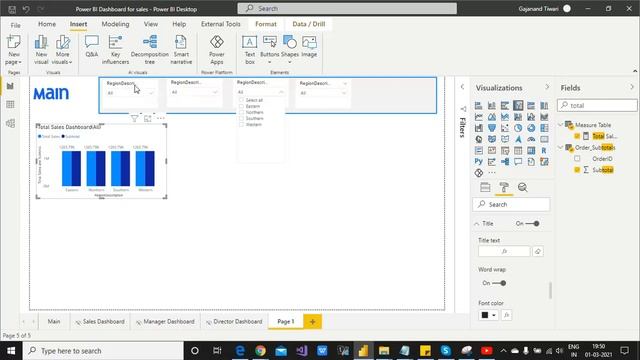The width and height of the screenshot is (640, 360).
Task: Click the Save icon in title bar
Action: [12, 9]
